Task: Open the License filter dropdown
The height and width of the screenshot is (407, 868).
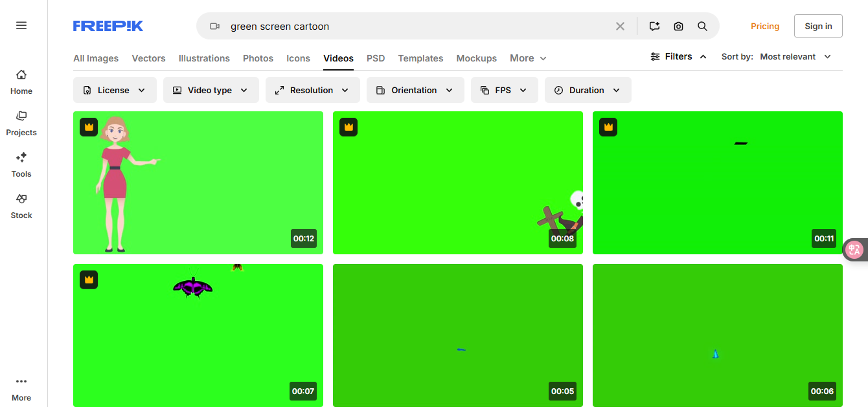Action: pyautogui.click(x=115, y=90)
